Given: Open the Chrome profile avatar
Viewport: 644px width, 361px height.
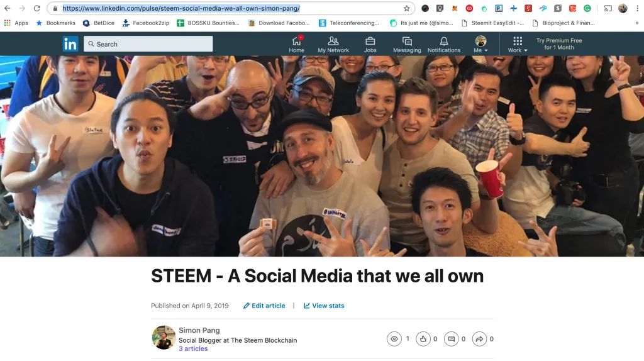Looking at the screenshot, I should (x=623, y=8).
